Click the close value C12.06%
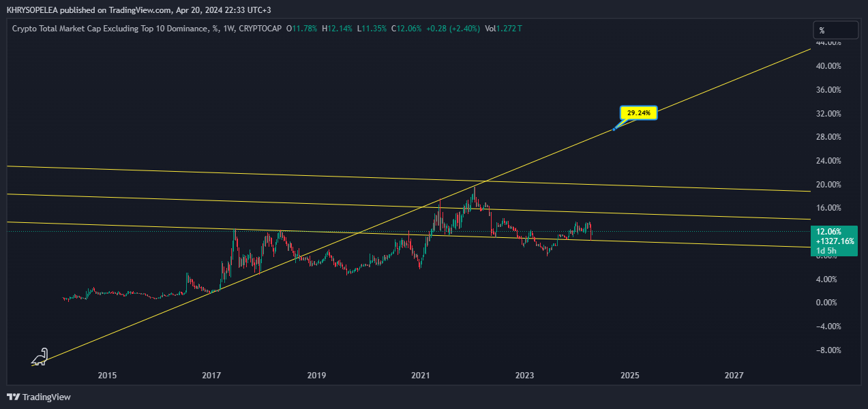The image size is (868, 409). (x=407, y=29)
